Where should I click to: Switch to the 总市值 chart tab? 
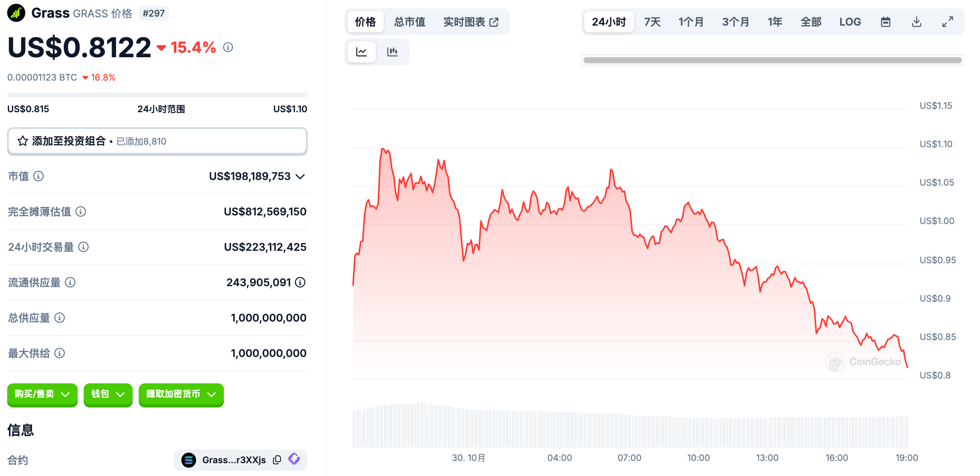[x=409, y=22]
